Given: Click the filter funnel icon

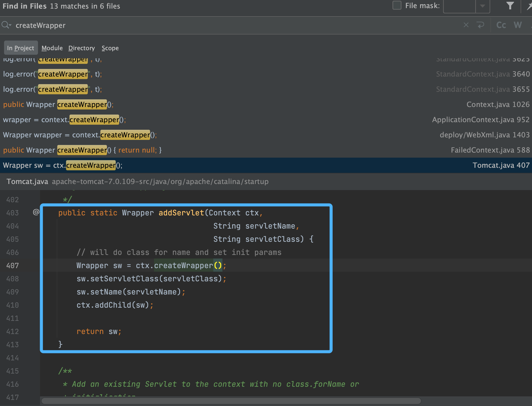Looking at the screenshot, I should 510,6.
